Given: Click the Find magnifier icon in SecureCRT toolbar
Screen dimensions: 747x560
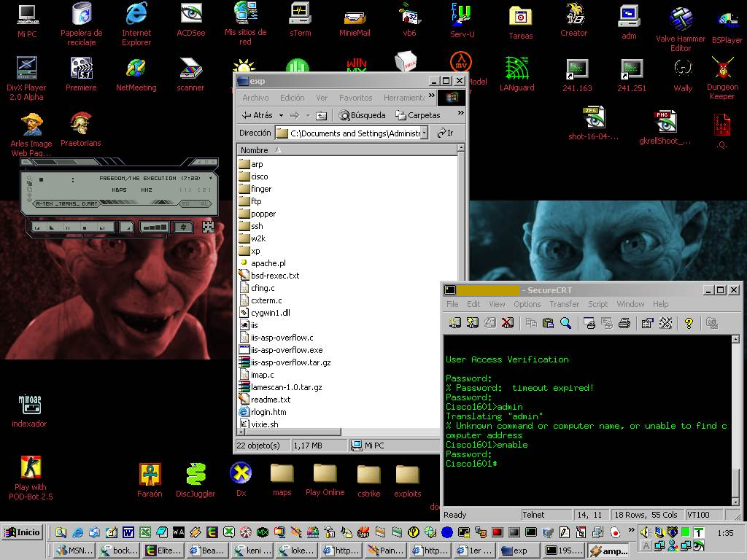Looking at the screenshot, I should [565, 323].
